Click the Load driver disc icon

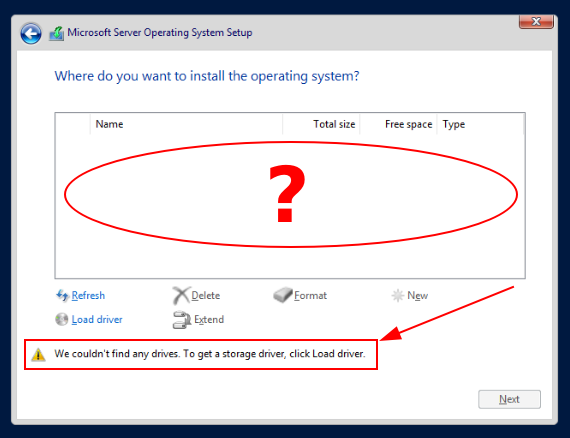61,320
